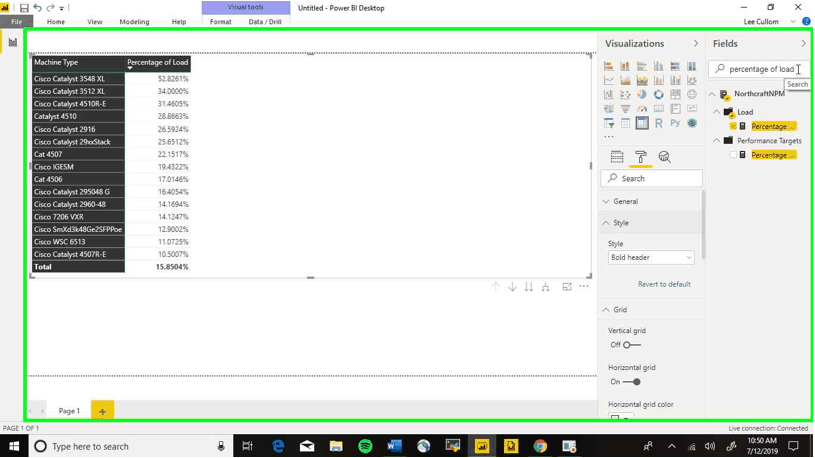Select the Treemap visualization

pyautogui.click(x=675, y=95)
